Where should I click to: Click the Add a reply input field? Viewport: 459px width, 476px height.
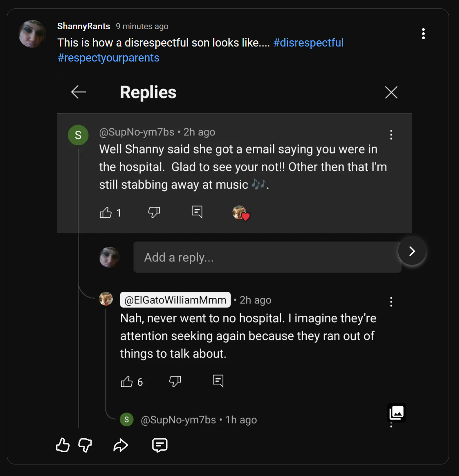pos(267,257)
